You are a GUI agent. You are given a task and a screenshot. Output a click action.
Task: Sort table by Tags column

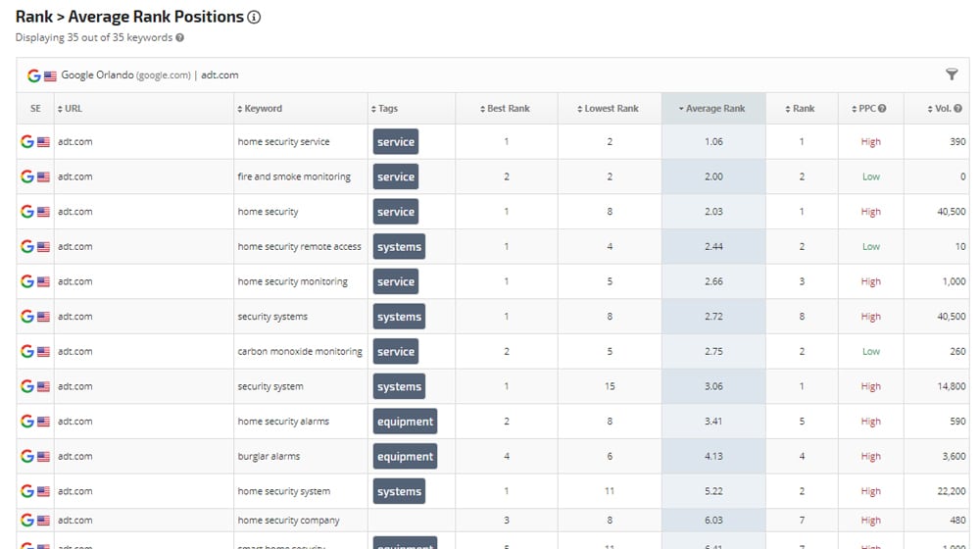384,108
